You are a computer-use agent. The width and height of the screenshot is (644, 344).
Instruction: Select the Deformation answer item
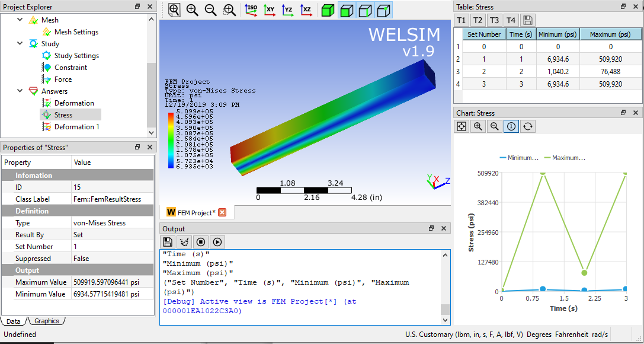point(74,103)
